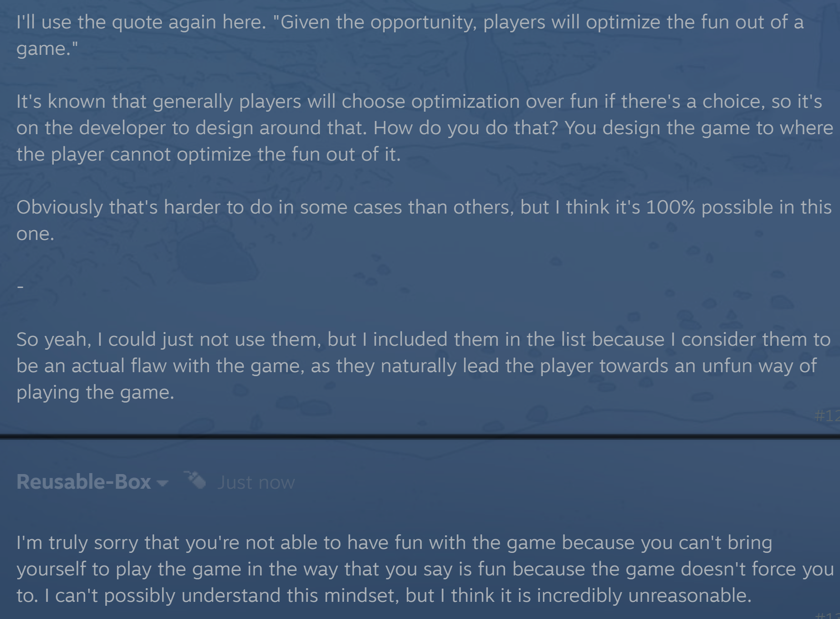Click the mouse icon beside Reusable-Box
The height and width of the screenshot is (619, 840).
click(195, 480)
